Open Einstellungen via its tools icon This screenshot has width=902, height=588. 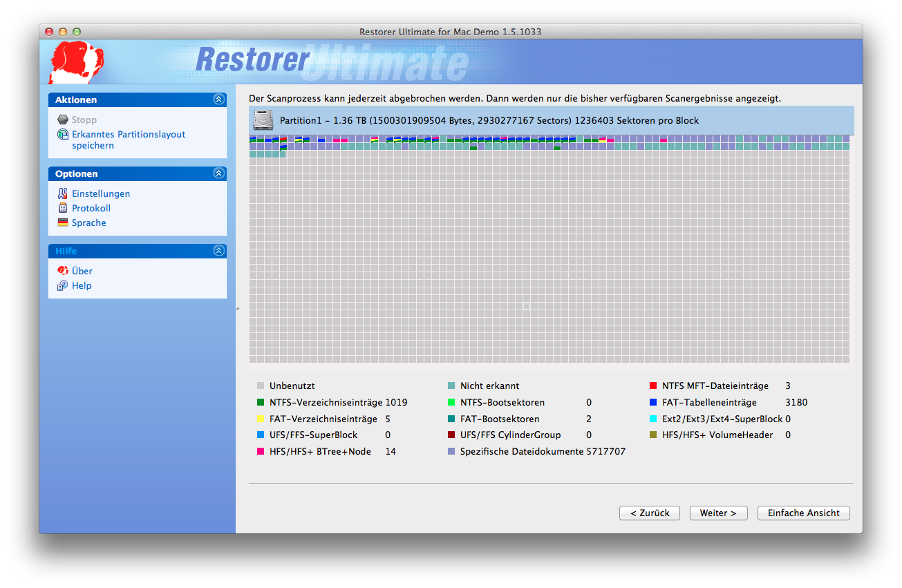coord(63,193)
